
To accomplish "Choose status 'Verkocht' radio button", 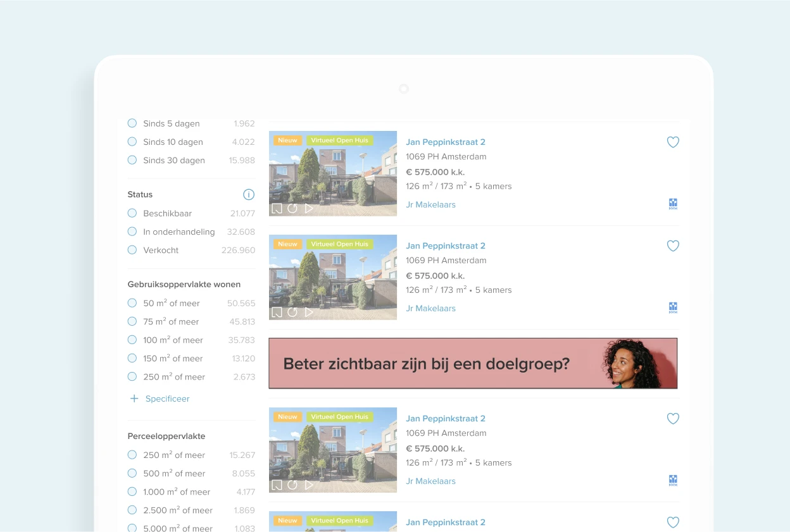I will (132, 250).
